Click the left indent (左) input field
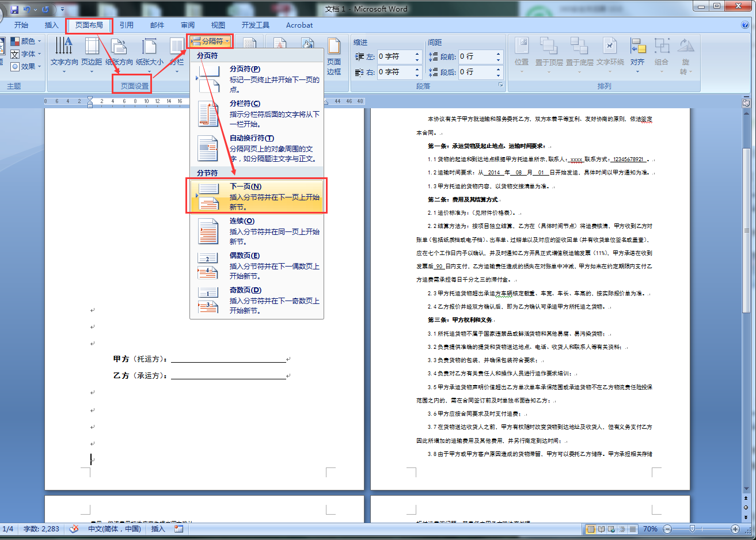 [x=396, y=56]
